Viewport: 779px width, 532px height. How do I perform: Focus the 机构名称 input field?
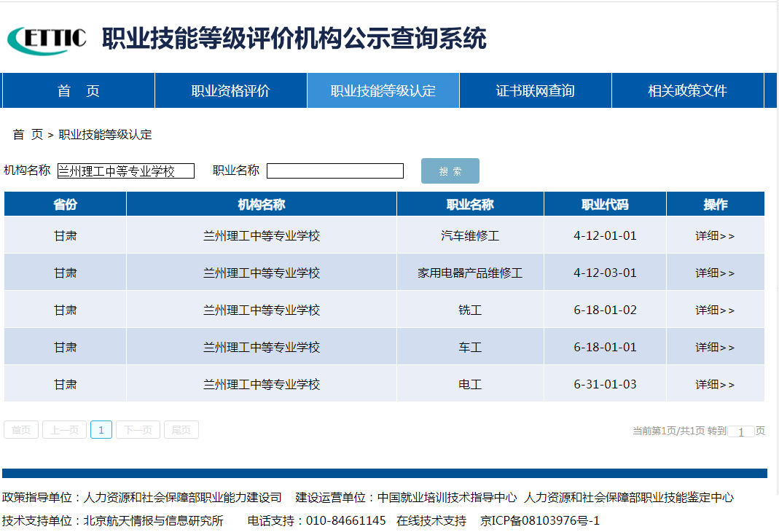(x=126, y=171)
